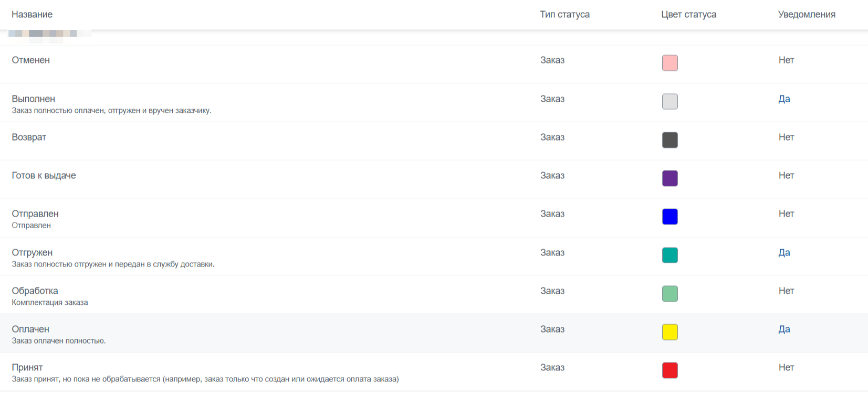Open the Выполнен notifications link Да
The height and width of the screenshot is (395, 868).
pos(784,99)
